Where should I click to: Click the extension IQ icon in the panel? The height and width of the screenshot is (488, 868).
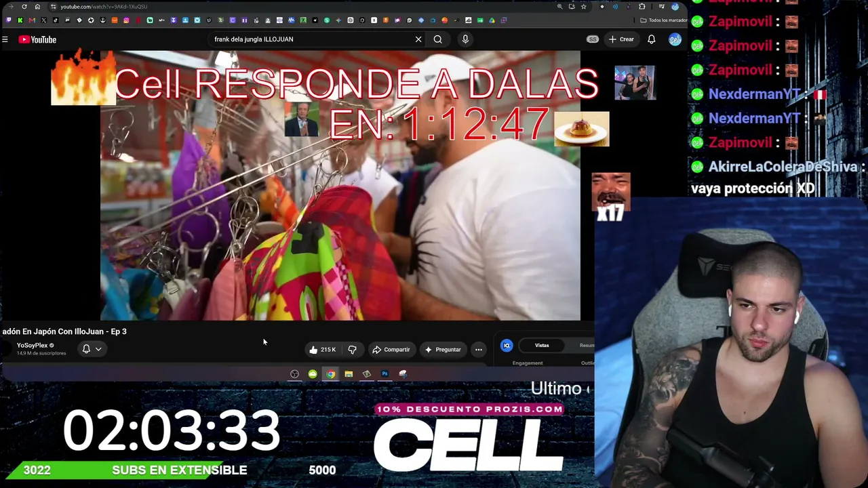pos(507,346)
